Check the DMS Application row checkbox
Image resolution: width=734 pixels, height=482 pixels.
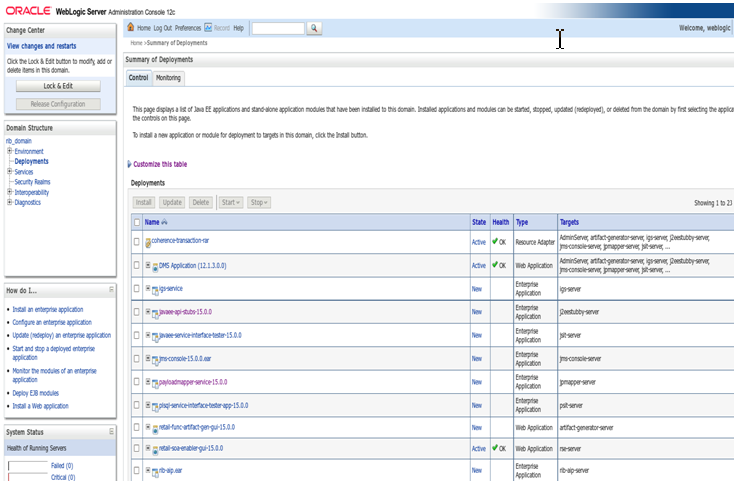pyautogui.click(x=137, y=265)
